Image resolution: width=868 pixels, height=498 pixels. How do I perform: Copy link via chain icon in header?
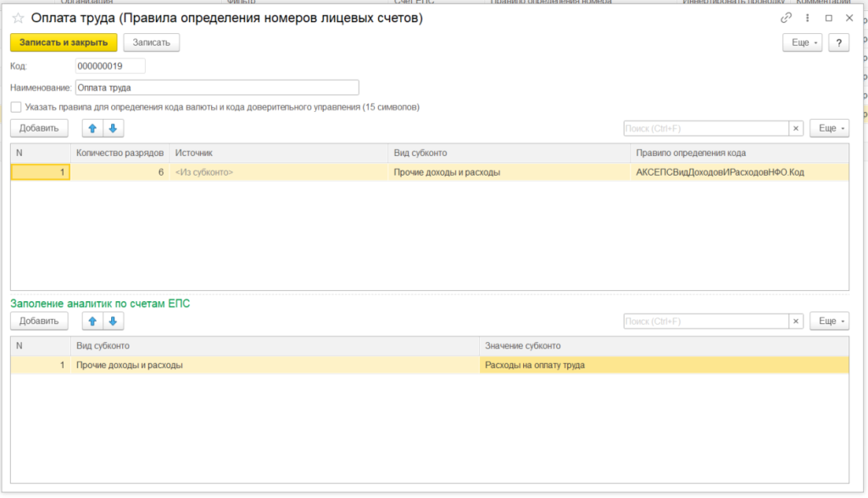(786, 18)
